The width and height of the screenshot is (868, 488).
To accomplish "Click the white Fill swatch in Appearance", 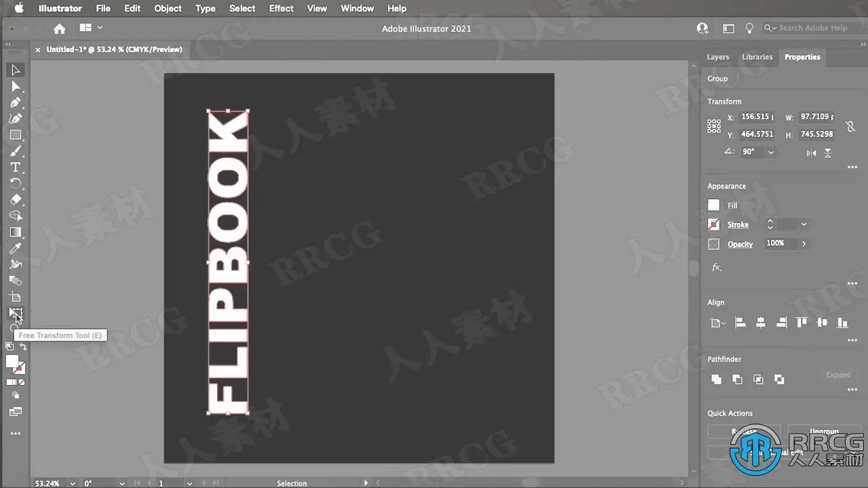I will point(713,205).
